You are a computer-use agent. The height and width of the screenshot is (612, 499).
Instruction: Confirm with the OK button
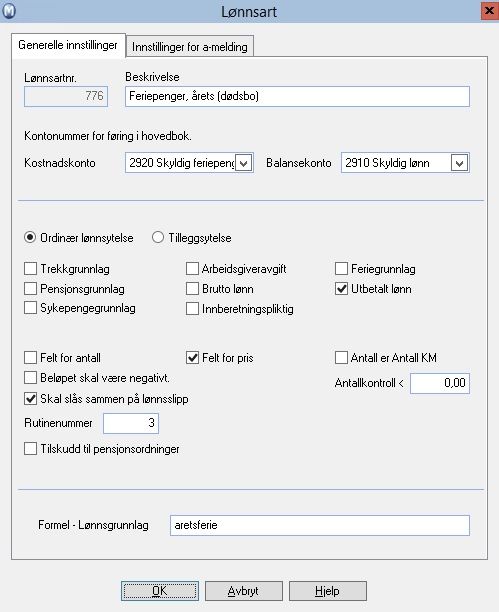(160, 591)
